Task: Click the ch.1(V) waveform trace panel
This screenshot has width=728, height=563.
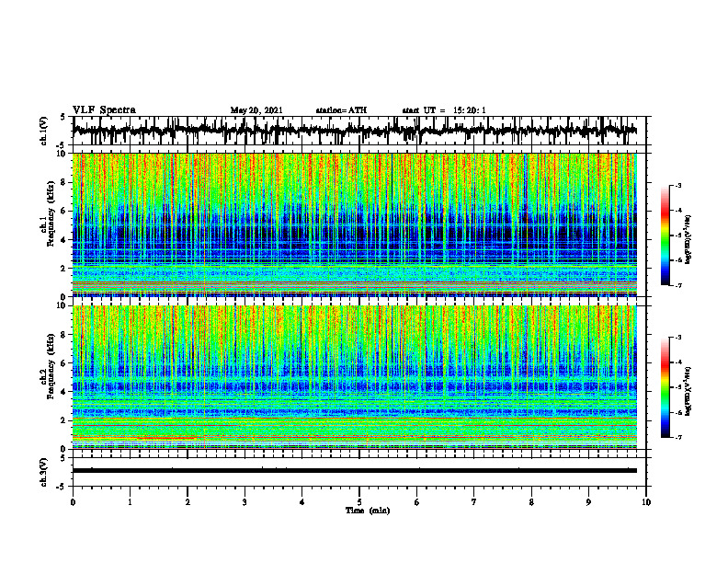Action: tap(359, 131)
